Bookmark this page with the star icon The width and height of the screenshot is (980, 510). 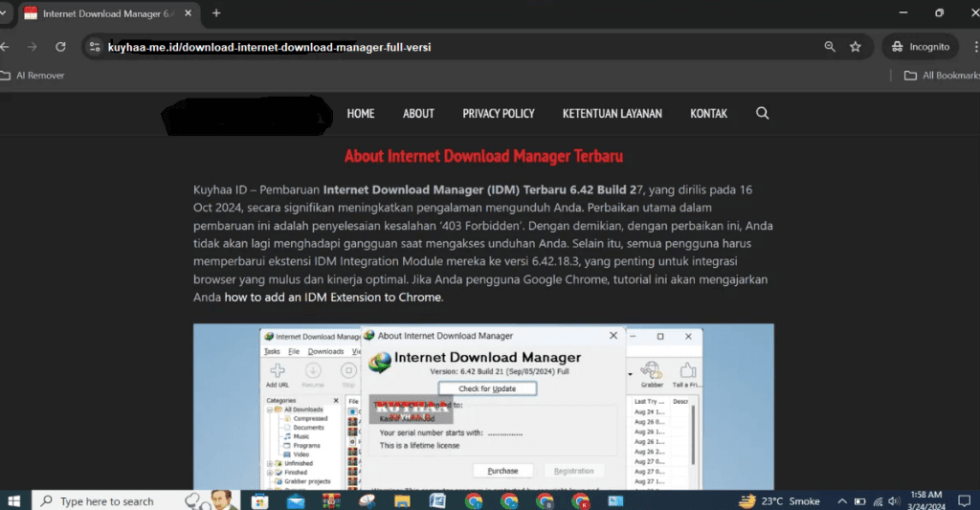856,47
